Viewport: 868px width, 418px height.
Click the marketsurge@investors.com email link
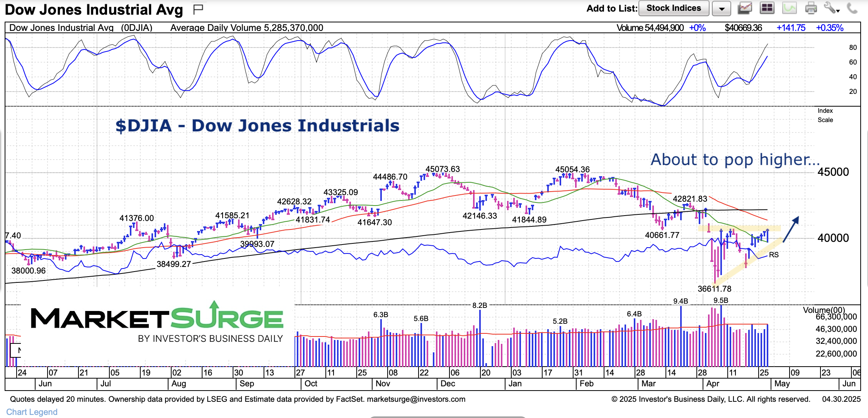click(x=415, y=399)
